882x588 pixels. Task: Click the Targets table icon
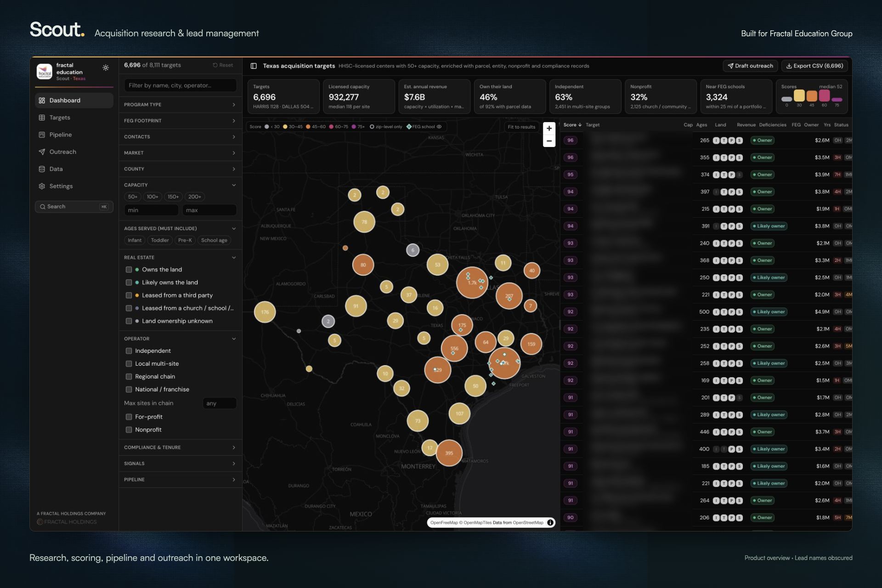click(x=42, y=118)
